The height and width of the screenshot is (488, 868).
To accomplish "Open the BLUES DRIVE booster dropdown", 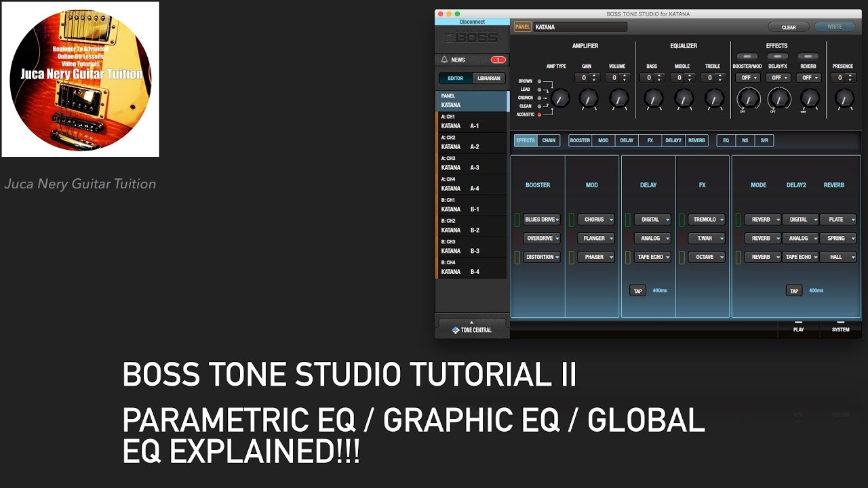I will pos(542,220).
